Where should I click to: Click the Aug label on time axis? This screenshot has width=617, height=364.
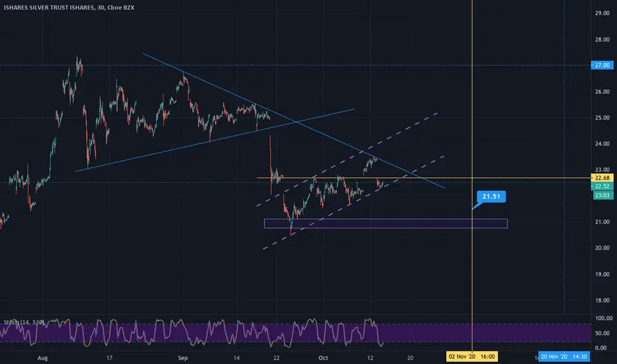pyautogui.click(x=42, y=357)
